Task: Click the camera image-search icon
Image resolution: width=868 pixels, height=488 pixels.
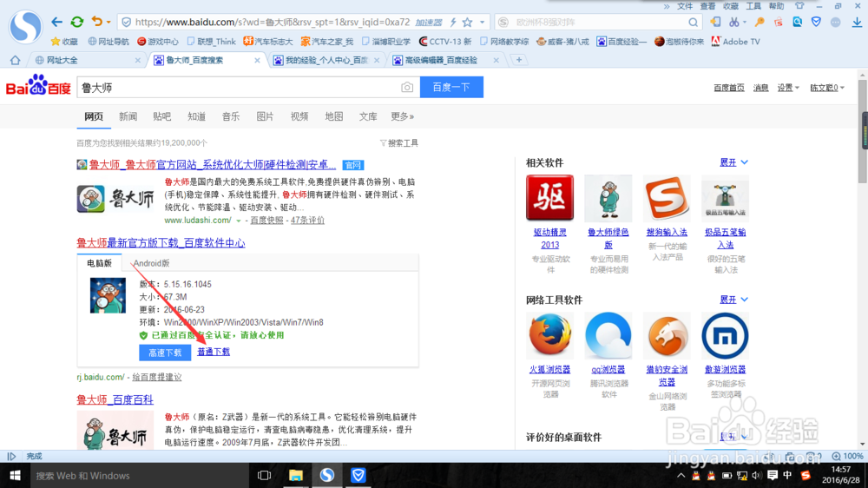Action: tap(407, 88)
